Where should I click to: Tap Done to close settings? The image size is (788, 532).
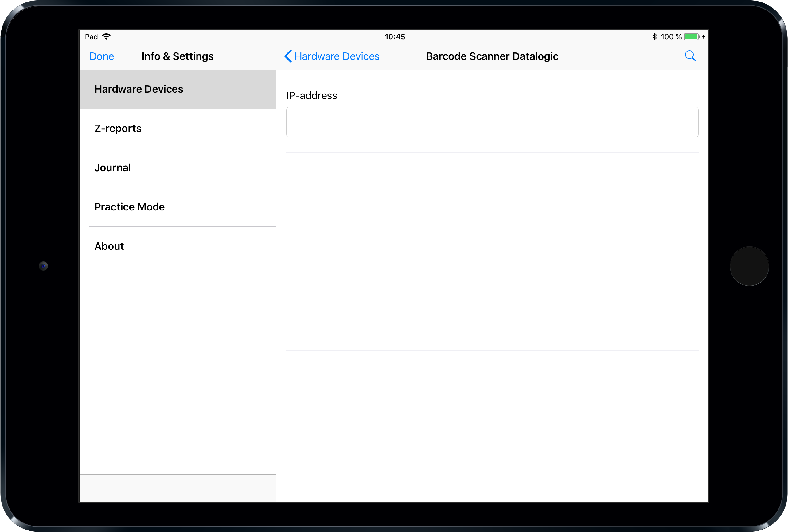pyautogui.click(x=102, y=56)
